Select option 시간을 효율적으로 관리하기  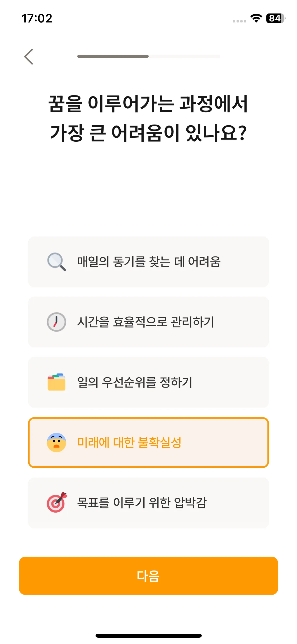(148, 322)
